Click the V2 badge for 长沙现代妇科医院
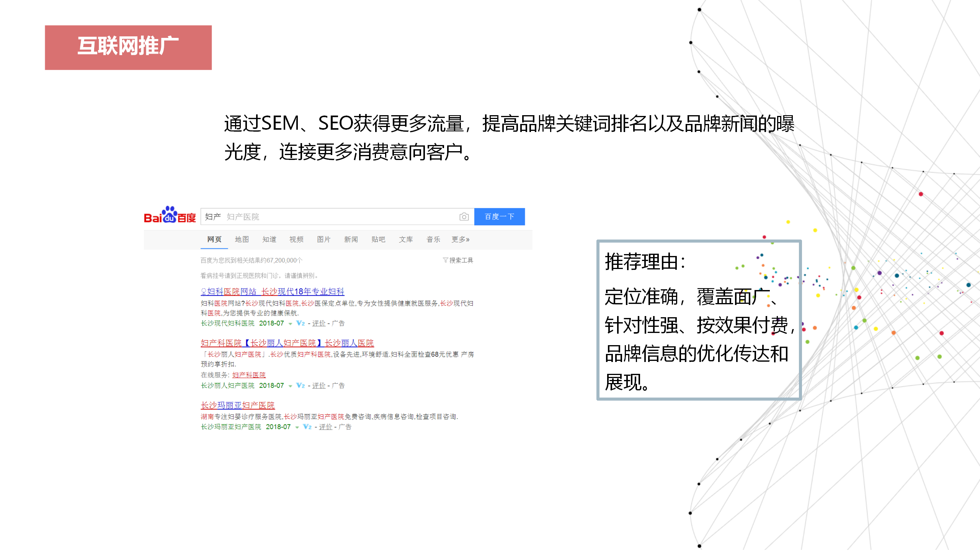The width and height of the screenshot is (980, 551). tap(301, 323)
